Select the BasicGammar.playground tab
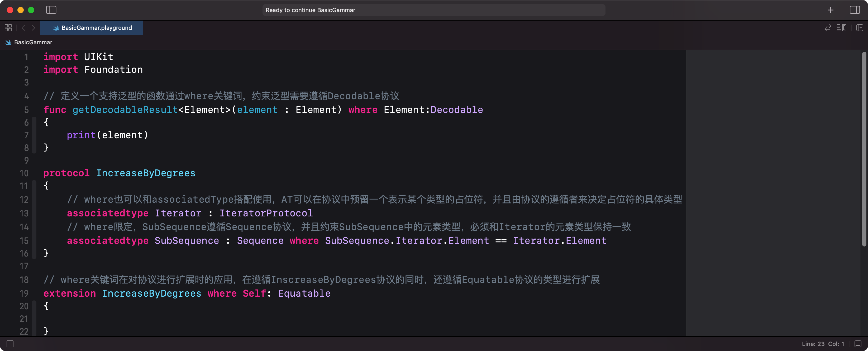The image size is (868, 351). (92, 28)
